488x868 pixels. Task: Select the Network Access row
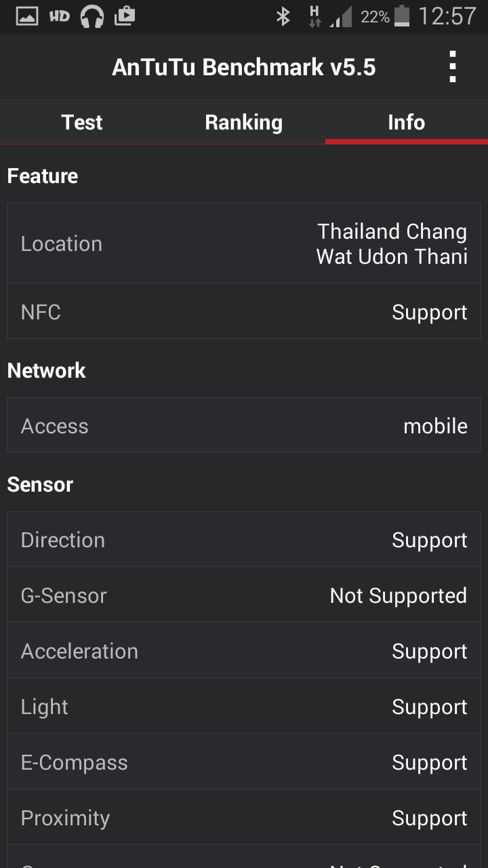coord(244,426)
